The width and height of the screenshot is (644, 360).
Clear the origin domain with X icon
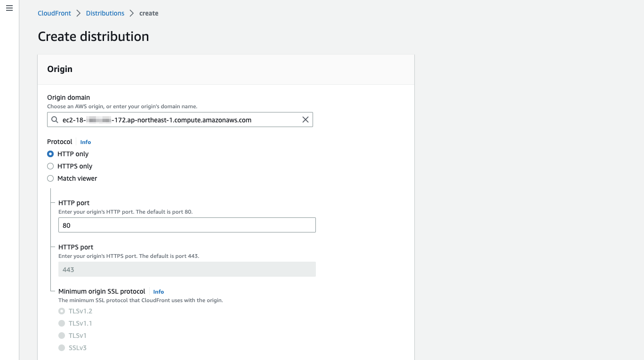[306, 120]
